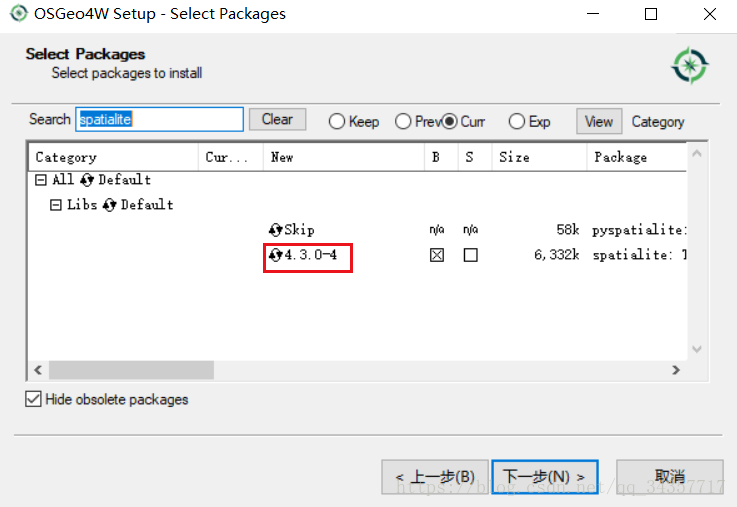
Task: Minimize the OSGeo4W Setup window
Action: 593,14
